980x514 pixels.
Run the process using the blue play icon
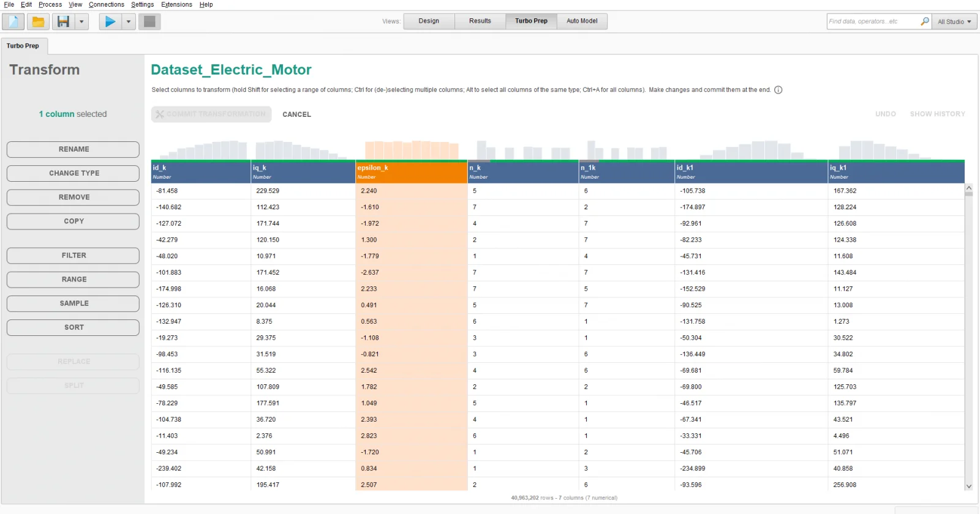pos(110,22)
